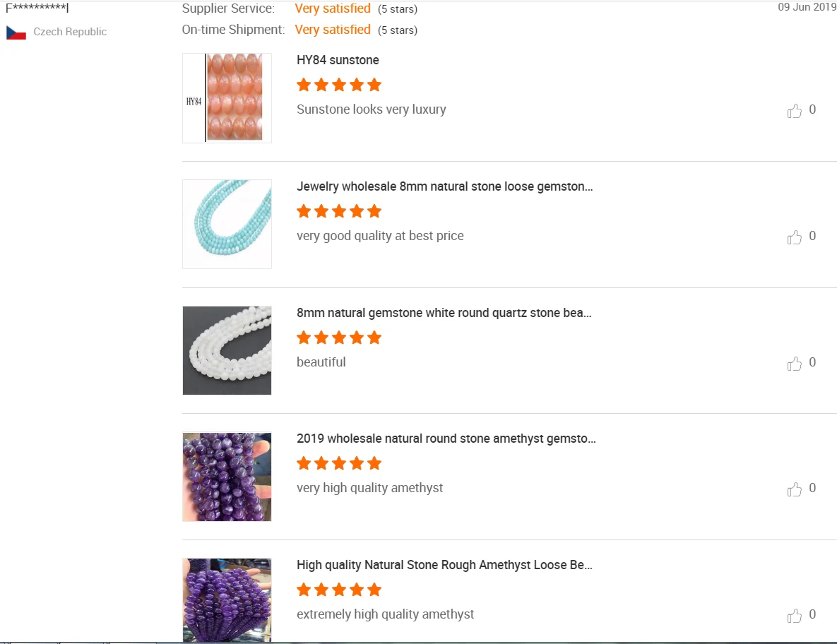Click the five-star rating under HY84 sunstone
Image resolution: width=837 pixels, height=644 pixels.
pyautogui.click(x=339, y=85)
